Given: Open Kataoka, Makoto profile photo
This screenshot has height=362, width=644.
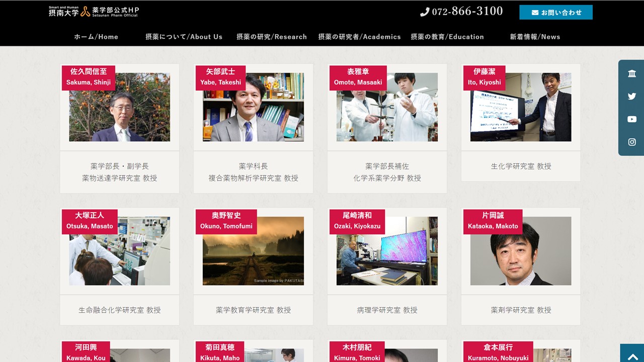Looking at the screenshot, I should 521,251.
